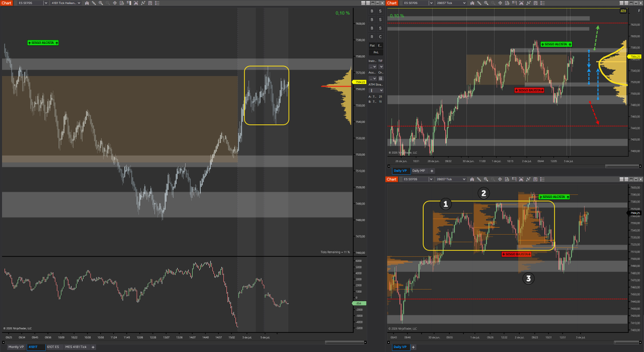The width and height of the screenshot is (644, 352).
Task: Open strategies icon in upper-right chart
Action: coord(528,3)
